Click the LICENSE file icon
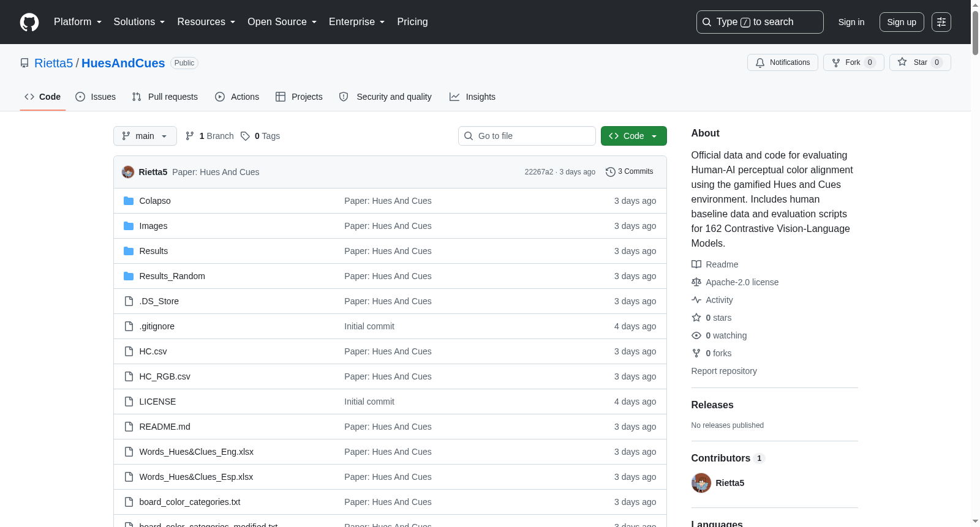Viewport: 980px width, 527px height. pyautogui.click(x=129, y=402)
